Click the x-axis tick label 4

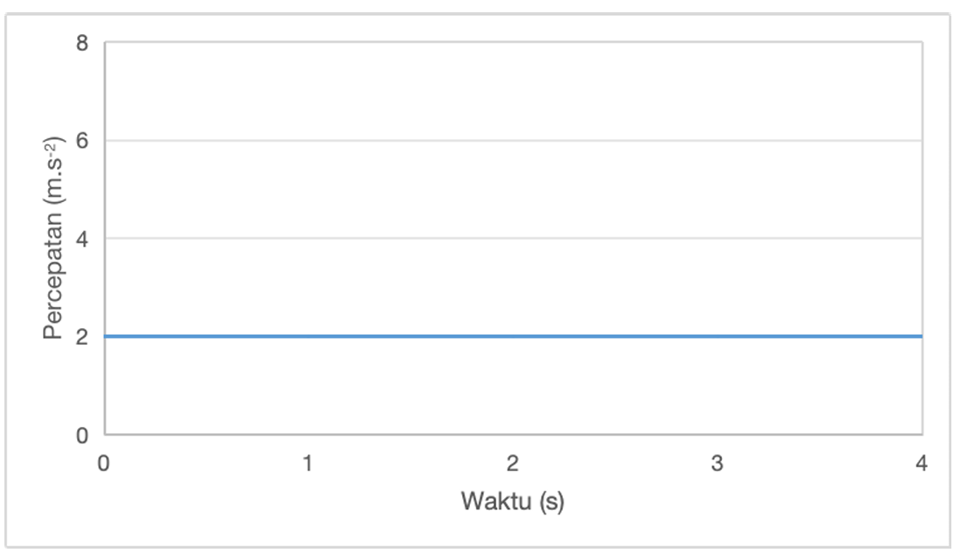922,464
